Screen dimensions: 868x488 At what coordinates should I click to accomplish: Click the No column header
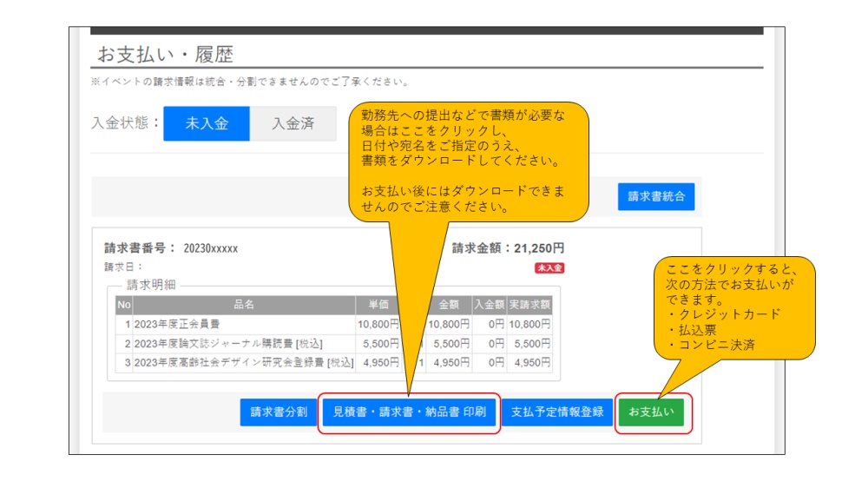123,305
